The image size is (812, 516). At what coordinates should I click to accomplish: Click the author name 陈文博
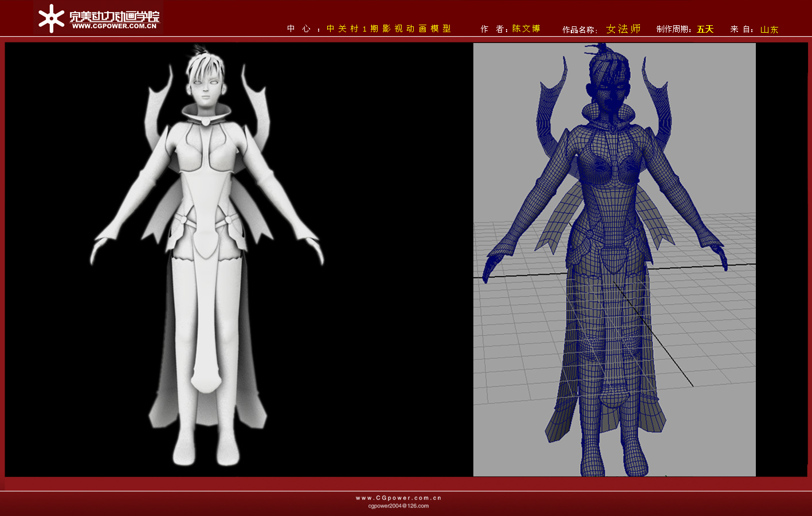click(x=526, y=29)
